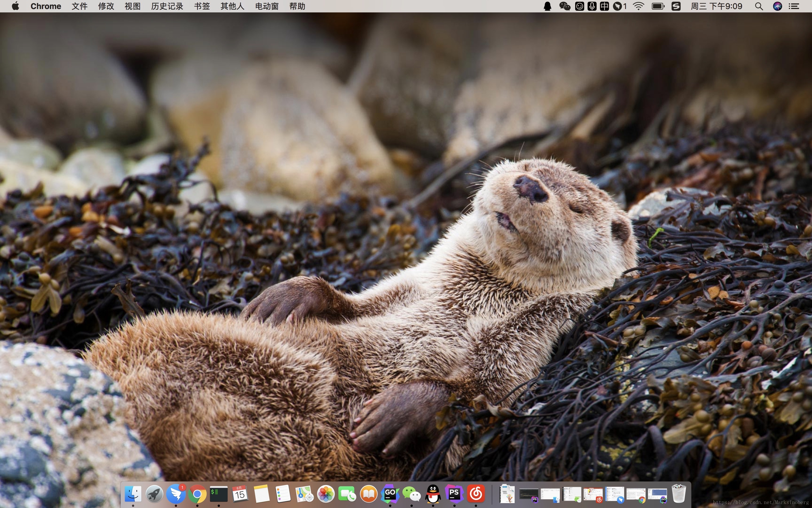Open the 书签 menu
Screen dimensions: 812x508
pos(202,6)
